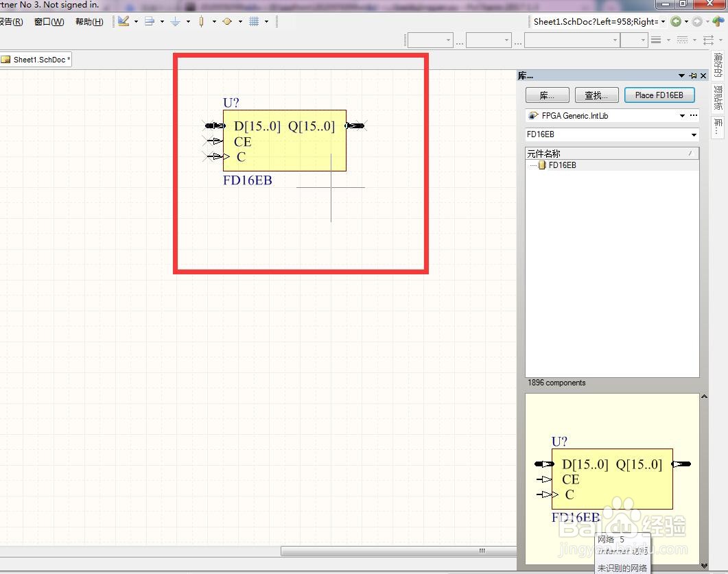Sort by the 元件名称 column header
The image size is (728, 574).
(612, 153)
